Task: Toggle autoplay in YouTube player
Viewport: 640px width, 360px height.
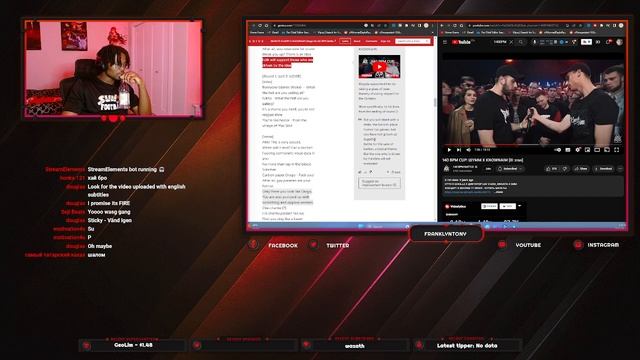Action: [x=558, y=150]
